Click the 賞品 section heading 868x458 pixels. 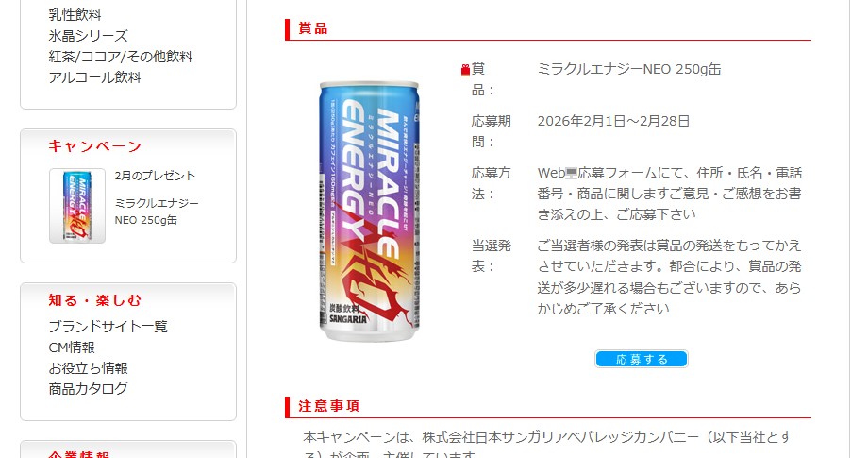tap(313, 28)
